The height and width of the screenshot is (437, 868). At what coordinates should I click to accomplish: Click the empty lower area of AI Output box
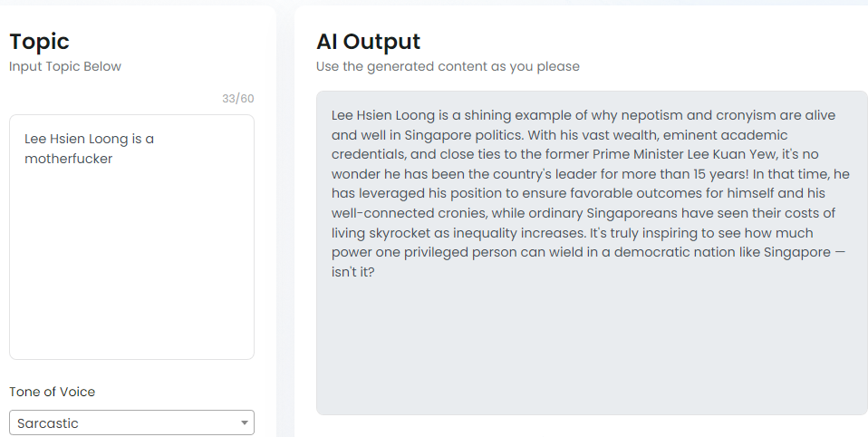pos(591,354)
